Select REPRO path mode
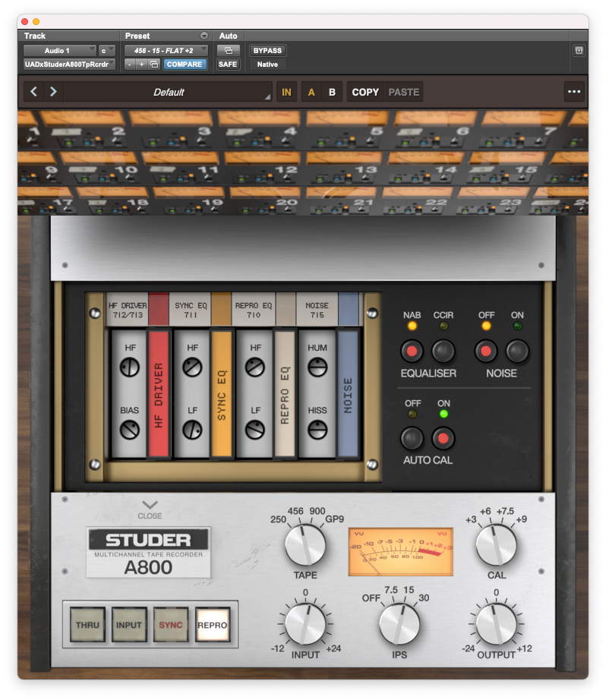 click(x=213, y=625)
